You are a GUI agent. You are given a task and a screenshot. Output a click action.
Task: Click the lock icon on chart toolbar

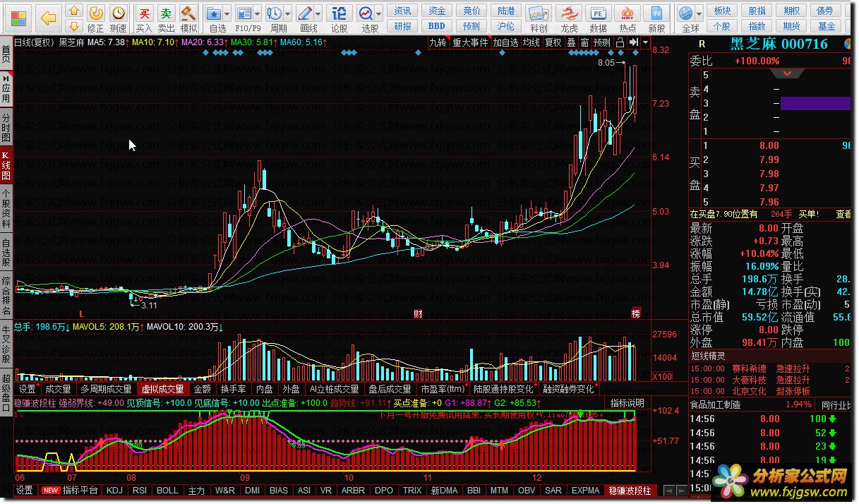(620, 42)
